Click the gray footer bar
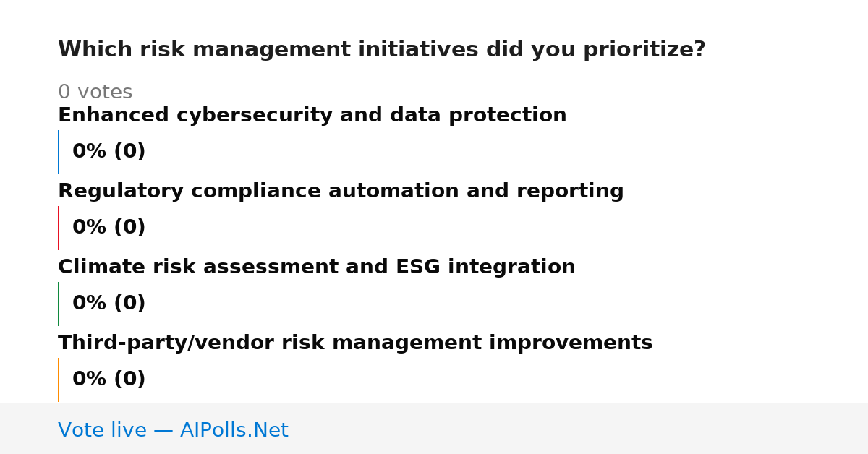The height and width of the screenshot is (454, 868). point(434,429)
